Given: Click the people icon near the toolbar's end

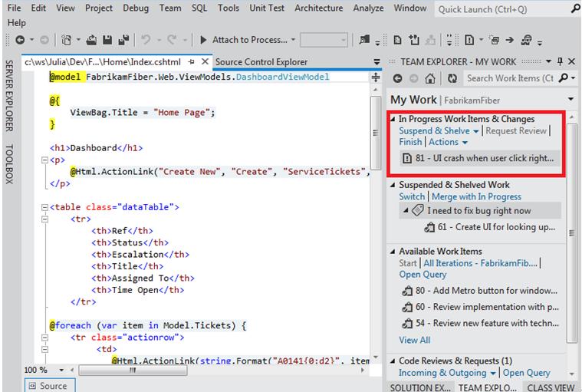Looking at the screenshot, I should pos(527,40).
